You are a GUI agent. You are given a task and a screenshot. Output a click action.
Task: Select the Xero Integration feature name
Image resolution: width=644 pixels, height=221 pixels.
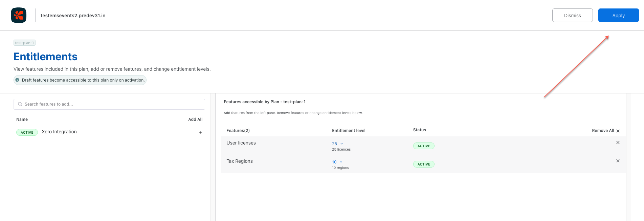59,132
